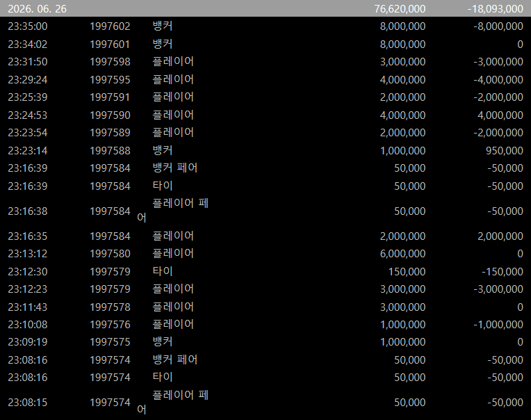Viewport: 531px width, 420px height.
Task: Select round number 1997576
Action: click(110, 325)
